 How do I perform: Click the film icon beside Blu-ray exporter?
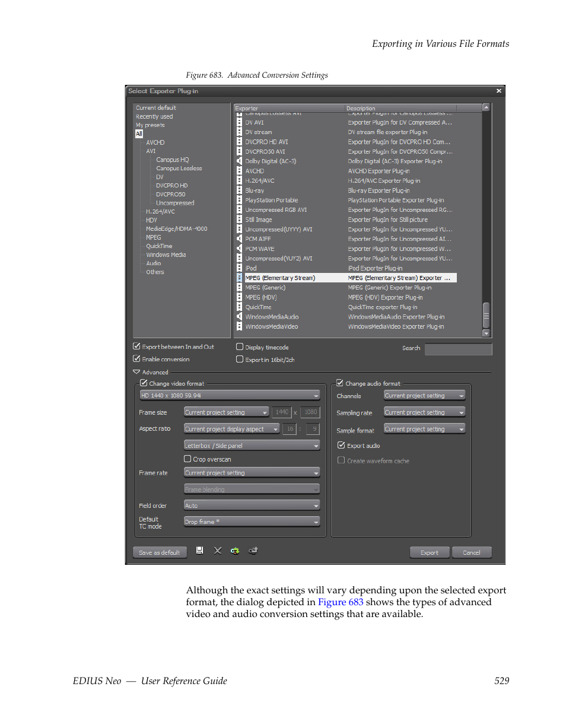click(x=239, y=190)
